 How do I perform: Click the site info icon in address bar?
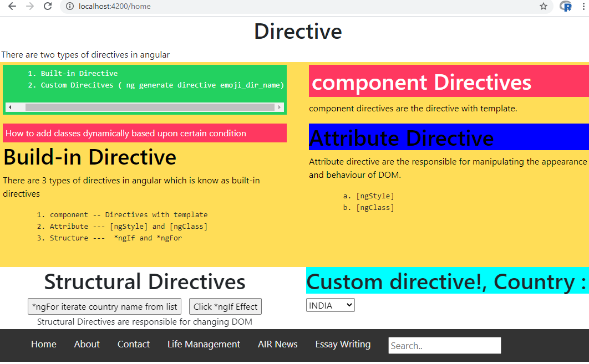[70, 7]
